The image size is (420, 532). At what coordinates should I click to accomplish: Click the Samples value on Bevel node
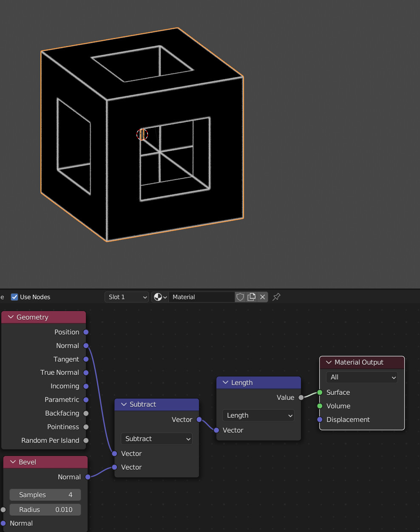[x=45, y=495]
